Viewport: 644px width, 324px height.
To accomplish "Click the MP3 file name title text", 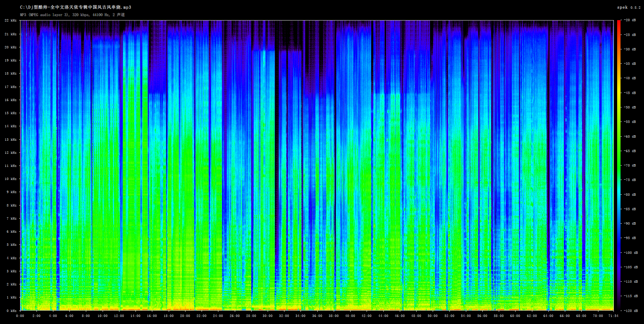I will (x=75, y=7).
